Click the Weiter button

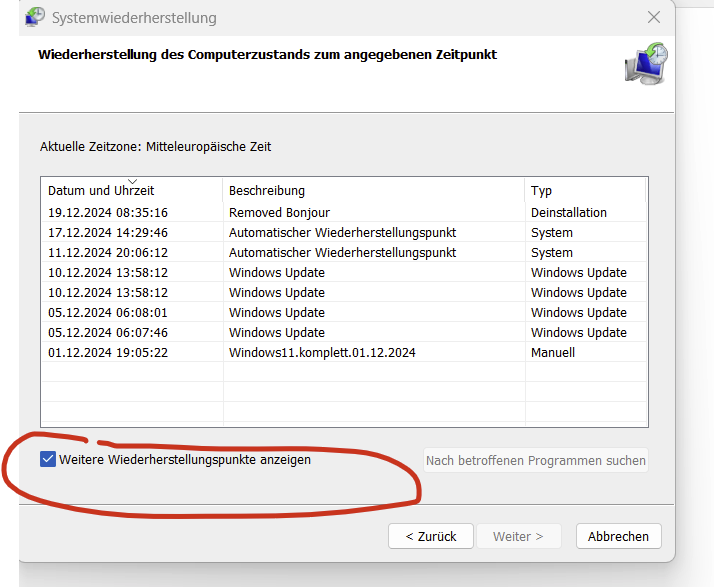(519, 536)
